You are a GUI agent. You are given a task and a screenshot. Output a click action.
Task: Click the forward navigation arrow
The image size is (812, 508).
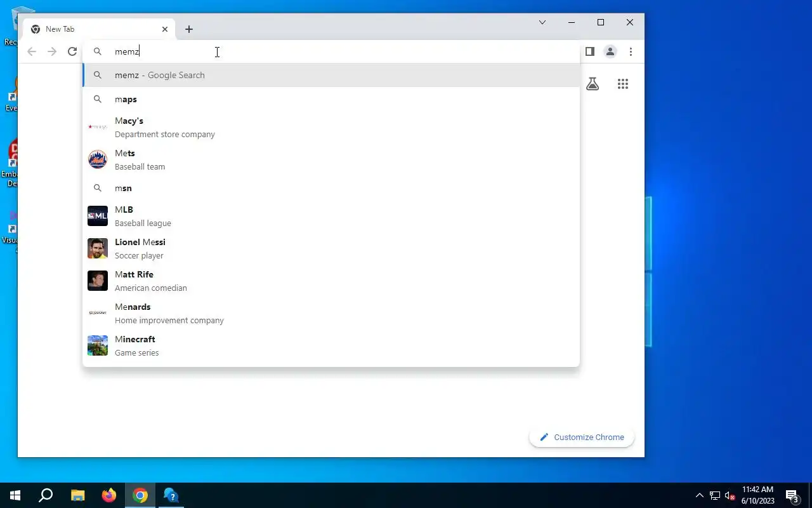click(x=52, y=51)
